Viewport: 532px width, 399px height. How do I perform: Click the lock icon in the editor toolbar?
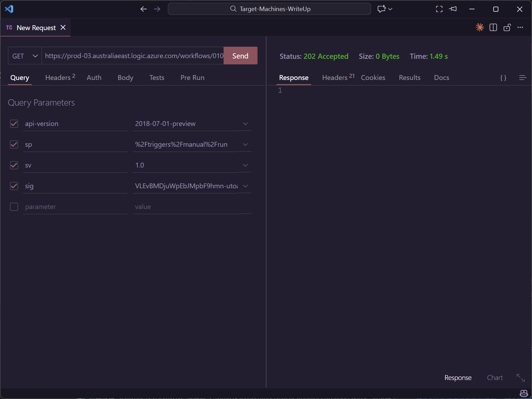pyautogui.click(x=507, y=27)
